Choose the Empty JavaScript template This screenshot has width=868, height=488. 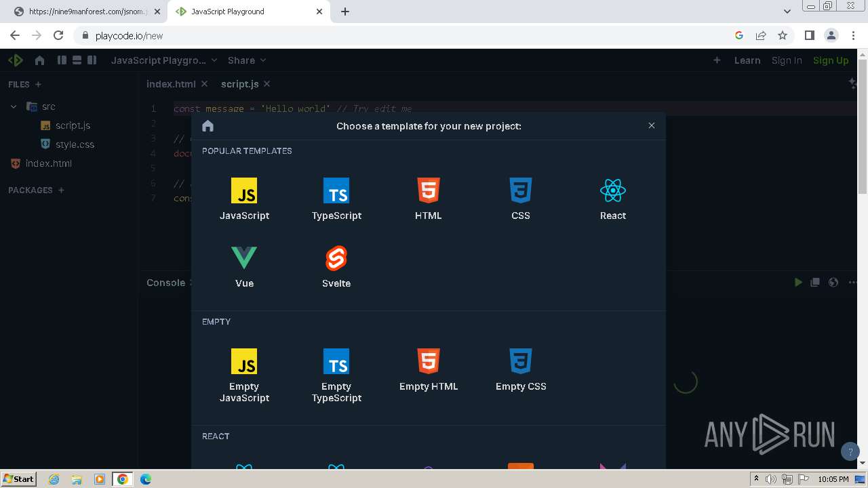[x=244, y=375]
